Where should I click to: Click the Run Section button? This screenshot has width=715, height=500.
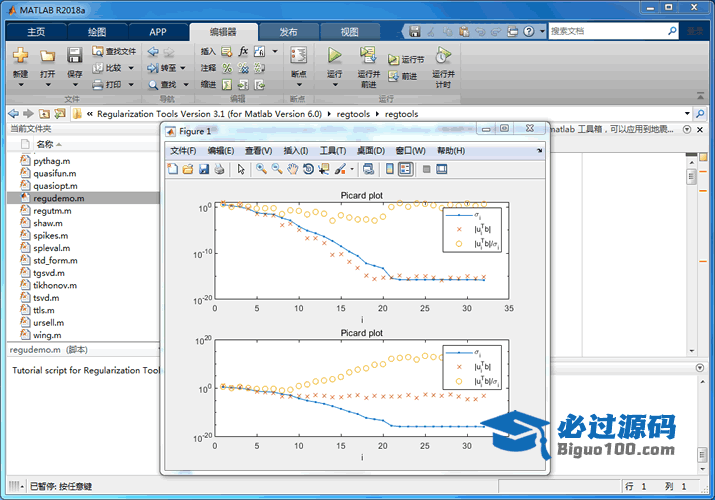coord(406,59)
